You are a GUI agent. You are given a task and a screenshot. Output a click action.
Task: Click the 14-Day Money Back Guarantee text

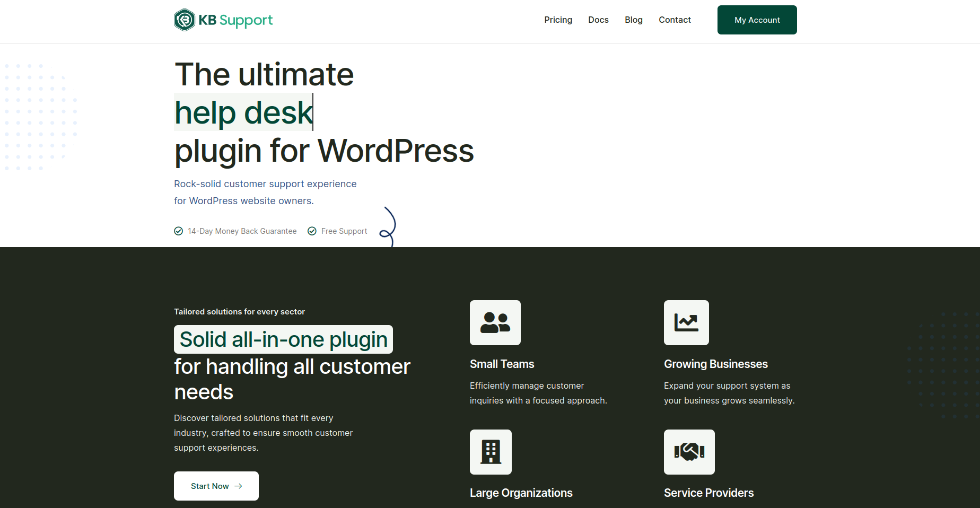point(242,231)
